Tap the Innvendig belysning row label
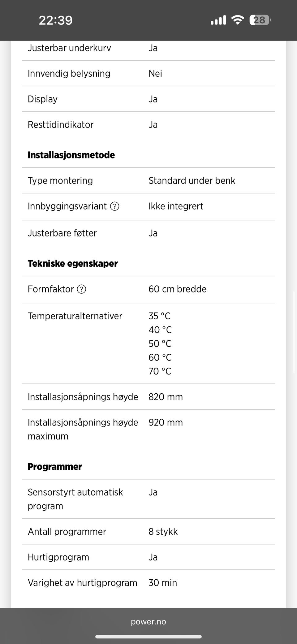Viewport: 297px width, 644px height. point(69,73)
